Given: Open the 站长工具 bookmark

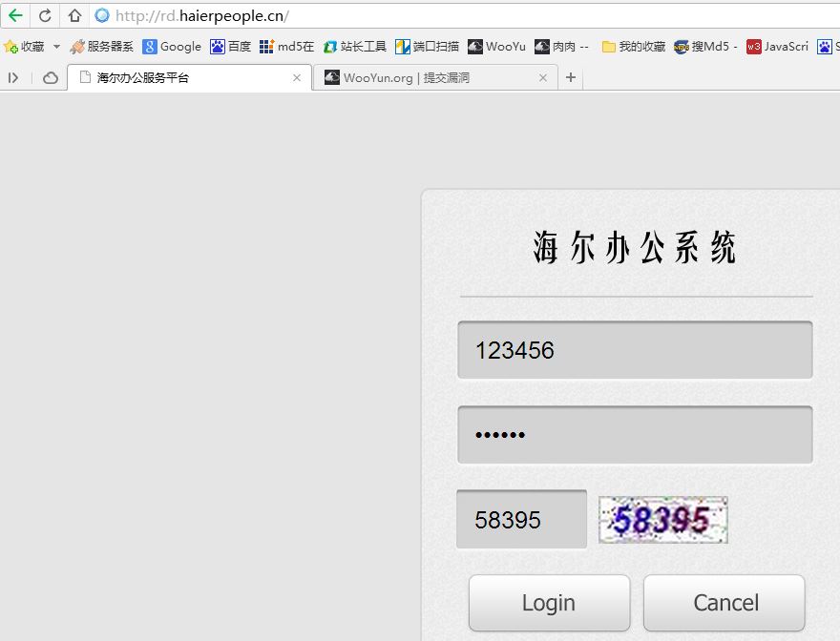Looking at the screenshot, I should 355,47.
